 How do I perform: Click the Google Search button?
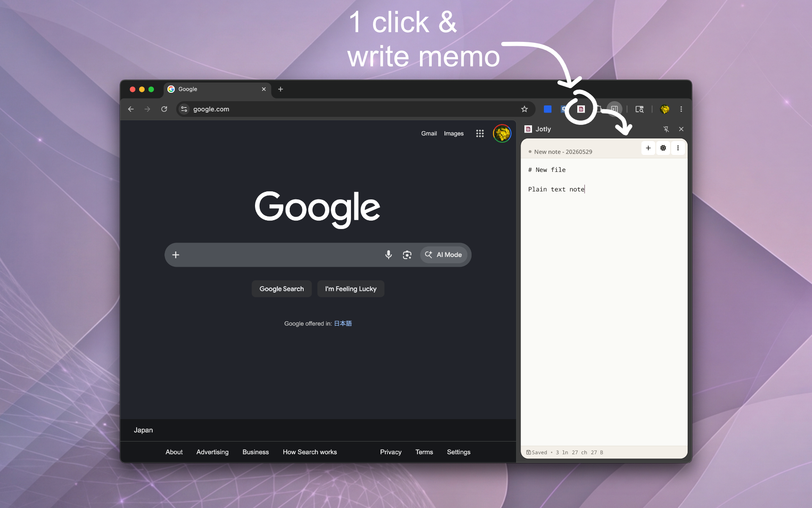[x=282, y=289]
